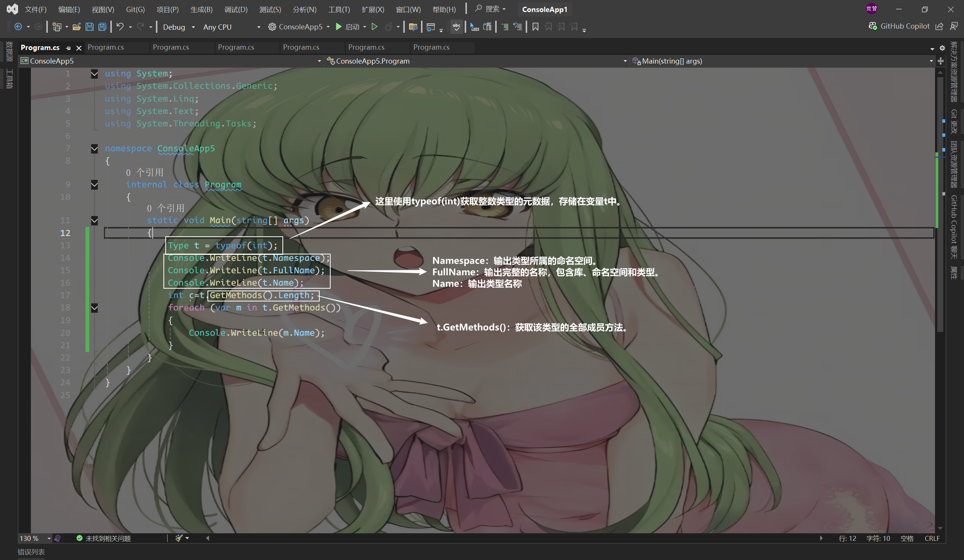Collapse the using directives block at line 1
The image size is (964, 560).
pyautogui.click(x=95, y=74)
